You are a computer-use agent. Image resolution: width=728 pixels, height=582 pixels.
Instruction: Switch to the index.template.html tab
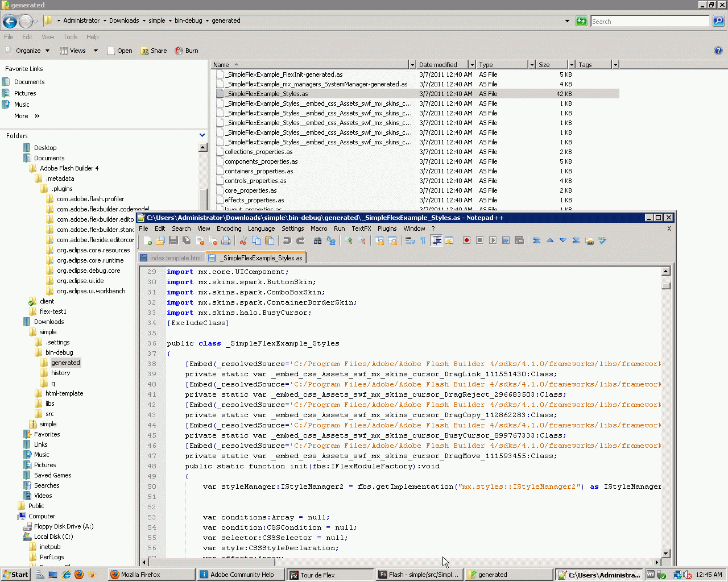[x=175, y=258]
